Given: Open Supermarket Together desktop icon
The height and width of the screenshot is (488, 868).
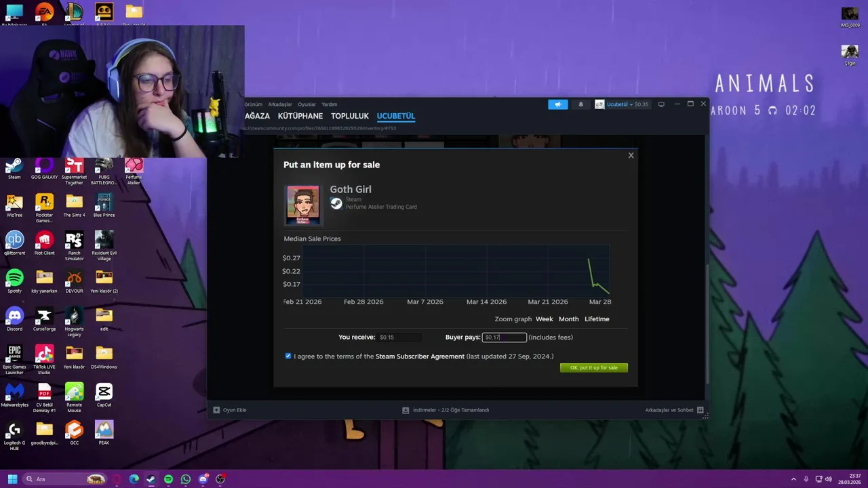Looking at the screenshot, I should coord(74,172).
